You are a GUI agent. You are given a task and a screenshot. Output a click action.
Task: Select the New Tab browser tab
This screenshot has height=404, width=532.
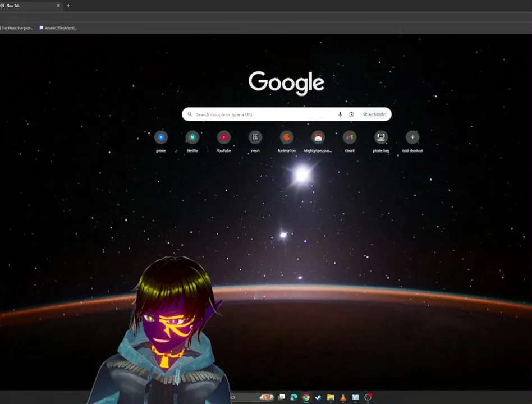click(x=30, y=6)
